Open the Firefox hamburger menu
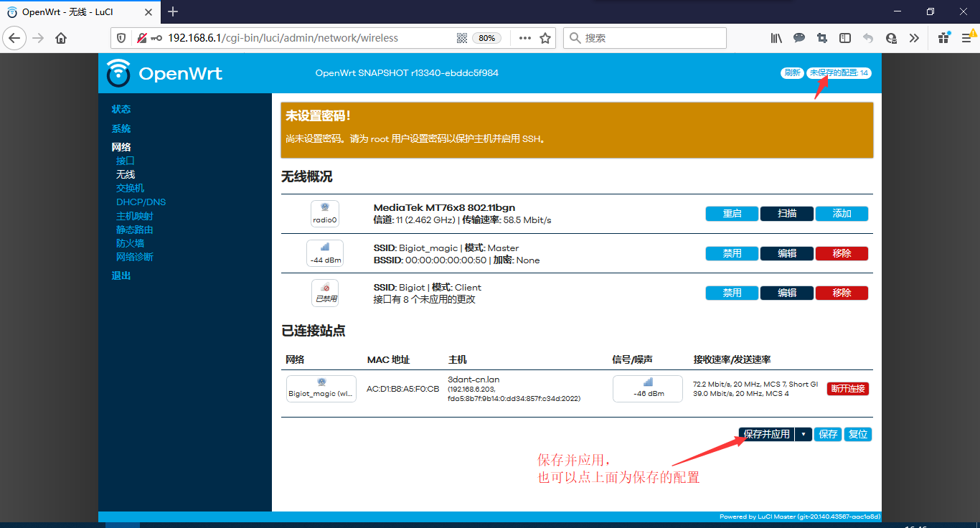This screenshot has height=528, width=980. pos(965,38)
